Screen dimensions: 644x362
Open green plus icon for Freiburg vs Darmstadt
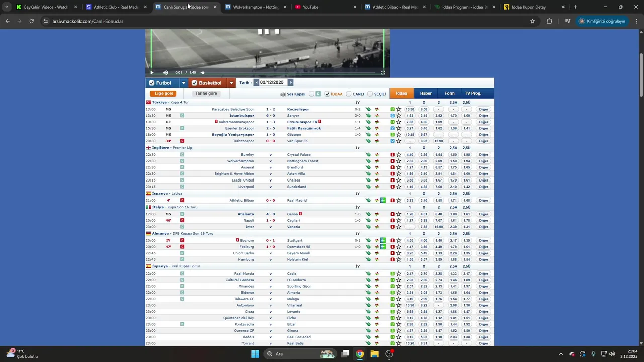[383, 247]
